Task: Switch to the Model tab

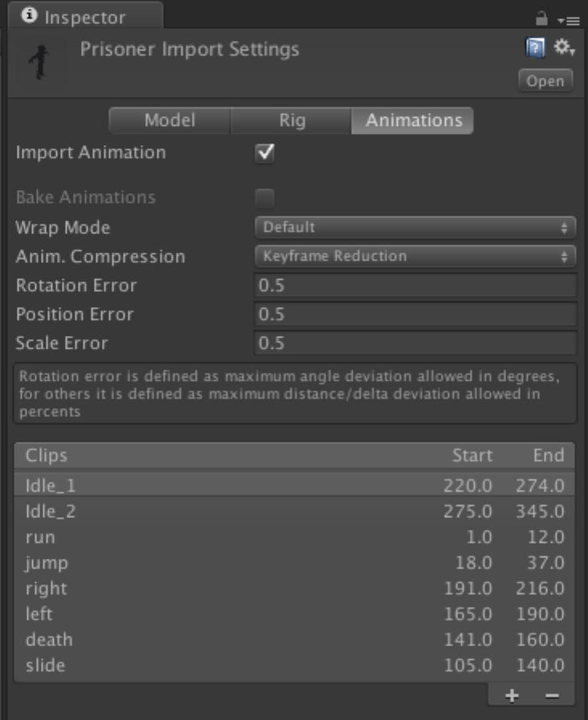Action: click(x=169, y=121)
